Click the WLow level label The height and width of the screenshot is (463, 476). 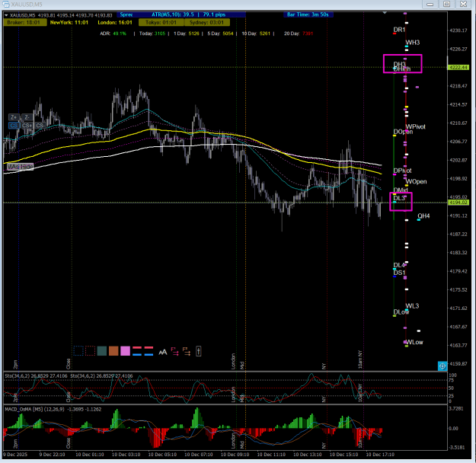414,342
